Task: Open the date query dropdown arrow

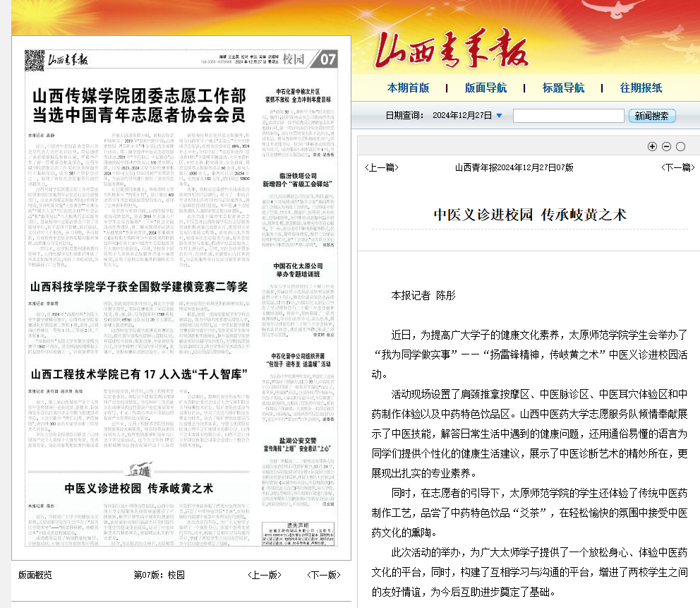Action: pyautogui.click(x=500, y=116)
